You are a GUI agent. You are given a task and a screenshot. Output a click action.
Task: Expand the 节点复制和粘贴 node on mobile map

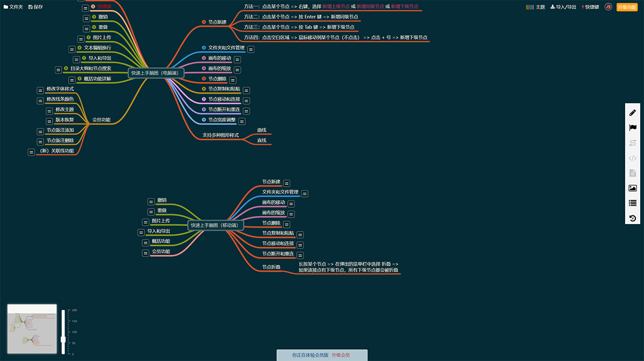300,235
